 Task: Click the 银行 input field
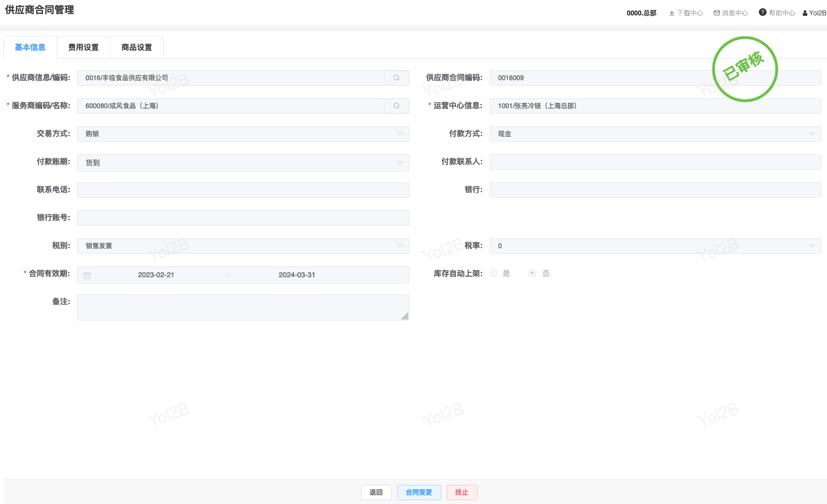click(x=655, y=190)
